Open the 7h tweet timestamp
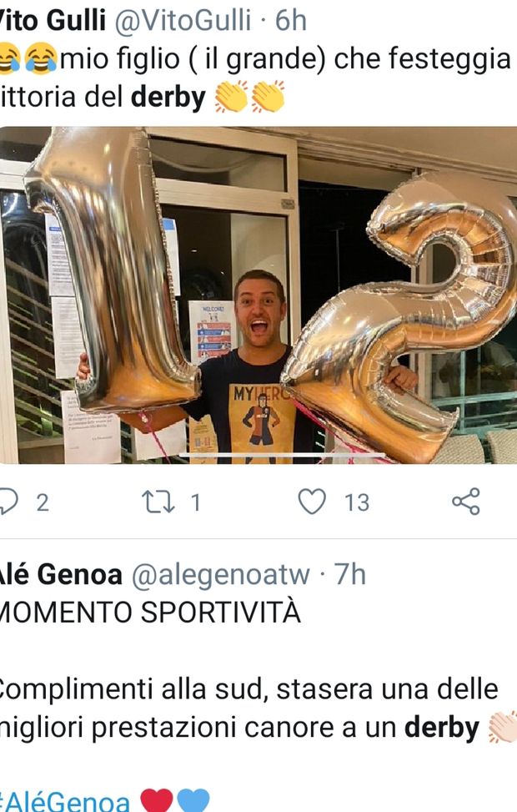The width and height of the screenshot is (517, 812). point(350,574)
